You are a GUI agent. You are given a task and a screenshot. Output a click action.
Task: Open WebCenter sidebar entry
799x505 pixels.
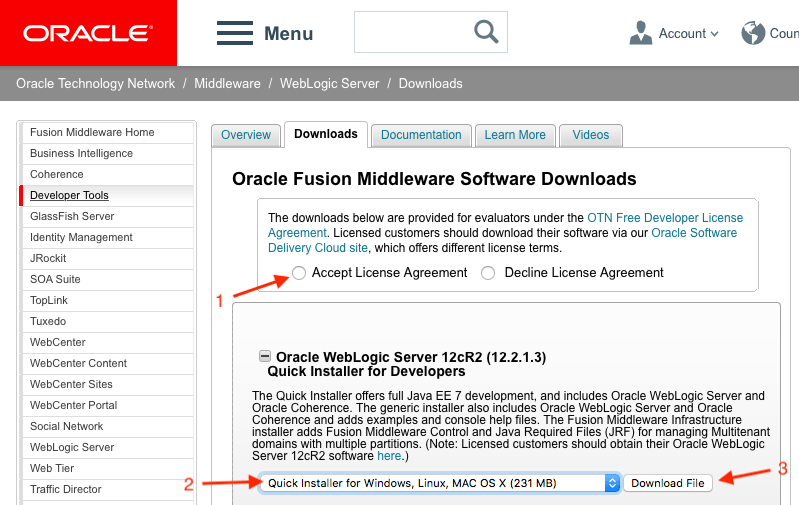click(x=108, y=342)
